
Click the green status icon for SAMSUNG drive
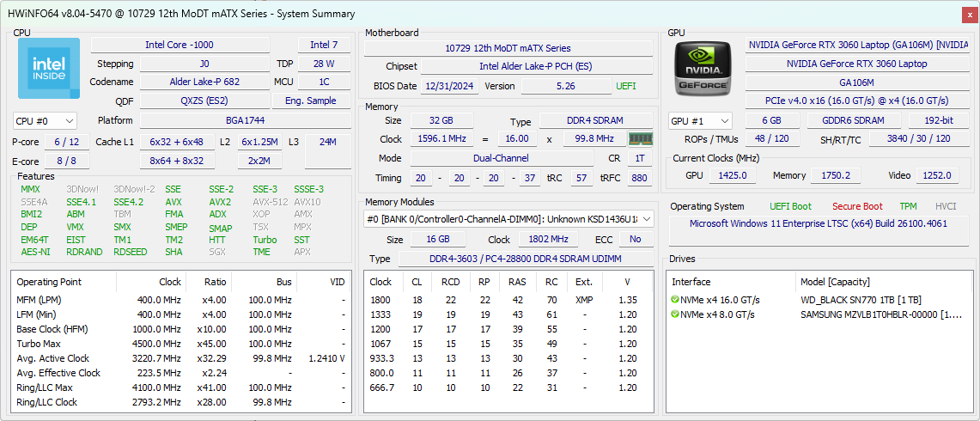pos(675,314)
